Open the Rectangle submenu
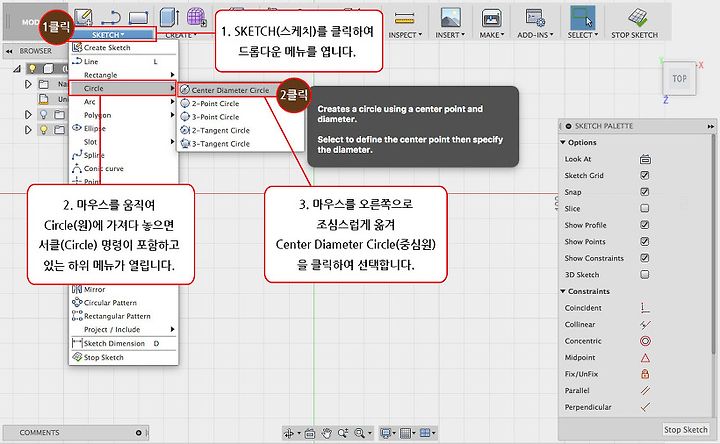The image size is (720, 444). [123, 75]
